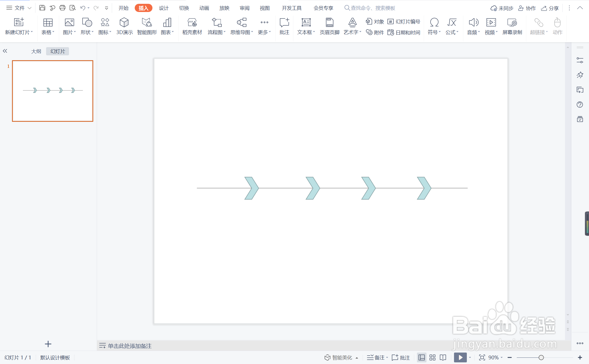Click the 页眉页脚 header footer icon
Screen dimensions: 589x364
pos(329,23)
